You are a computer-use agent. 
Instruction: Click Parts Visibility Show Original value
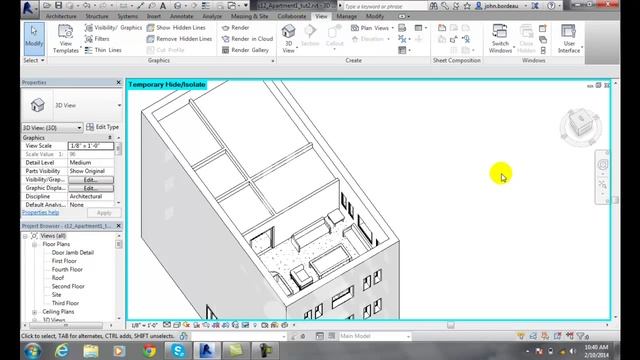pos(91,171)
